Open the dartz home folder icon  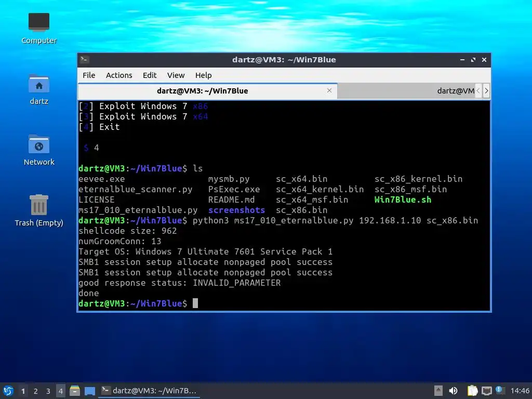pos(38,89)
